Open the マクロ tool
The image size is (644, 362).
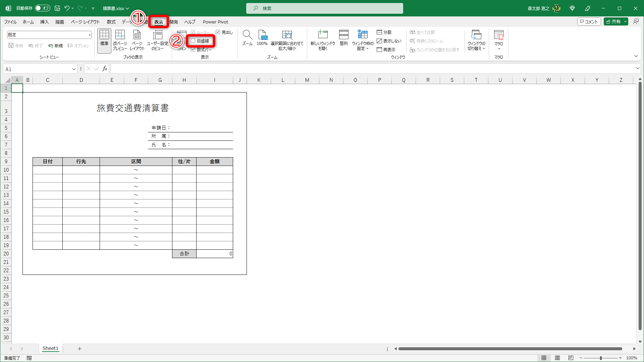coord(499,38)
